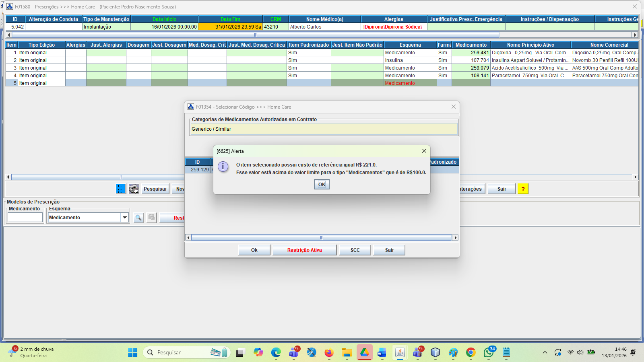
Task: Click right arrow of dialog horizontal scrollbar
Action: tap(455, 238)
